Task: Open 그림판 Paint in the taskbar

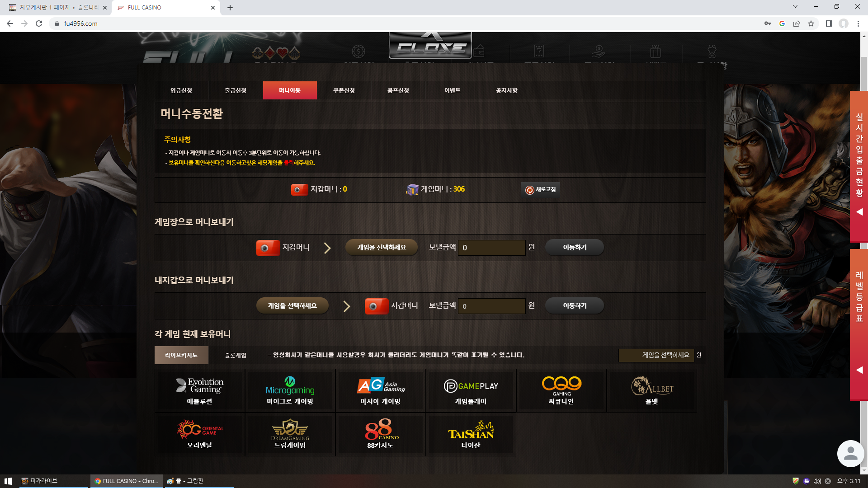Action: pyautogui.click(x=199, y=481)
